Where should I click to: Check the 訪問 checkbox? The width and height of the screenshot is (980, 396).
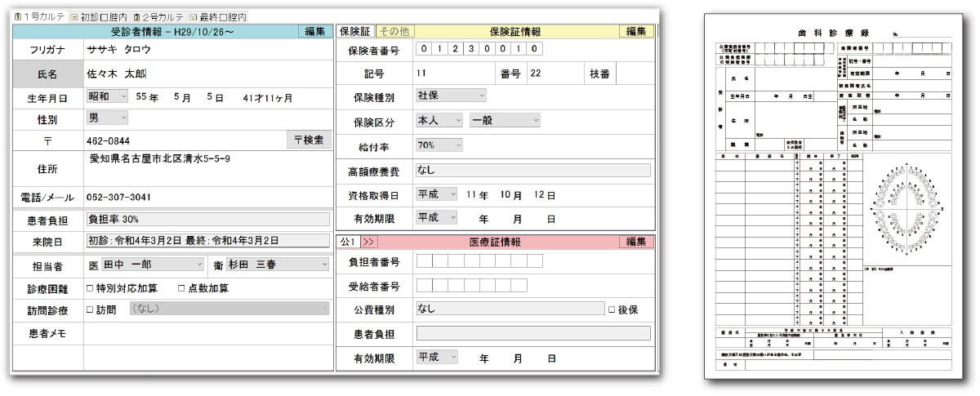(x=90, y=309)
